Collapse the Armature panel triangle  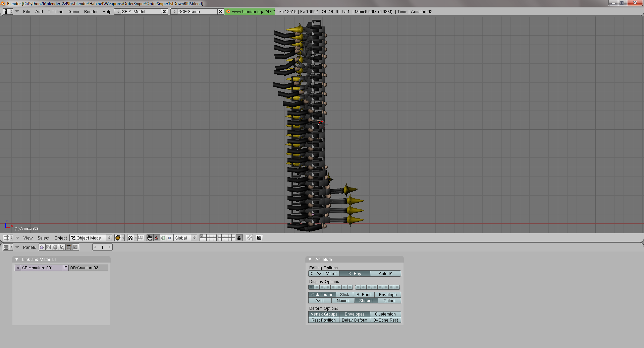310,260
